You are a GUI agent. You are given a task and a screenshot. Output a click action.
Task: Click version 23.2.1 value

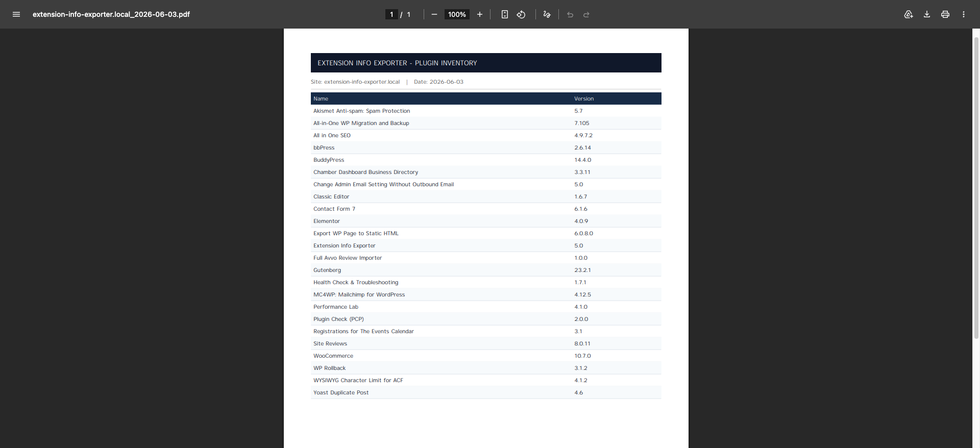pos(582,270)
